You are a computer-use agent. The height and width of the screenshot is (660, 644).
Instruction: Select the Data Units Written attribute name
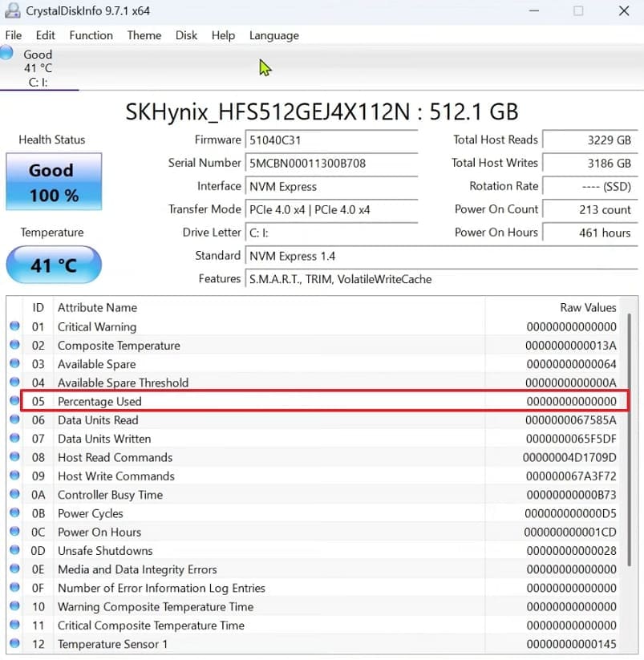tap(104, 439)
